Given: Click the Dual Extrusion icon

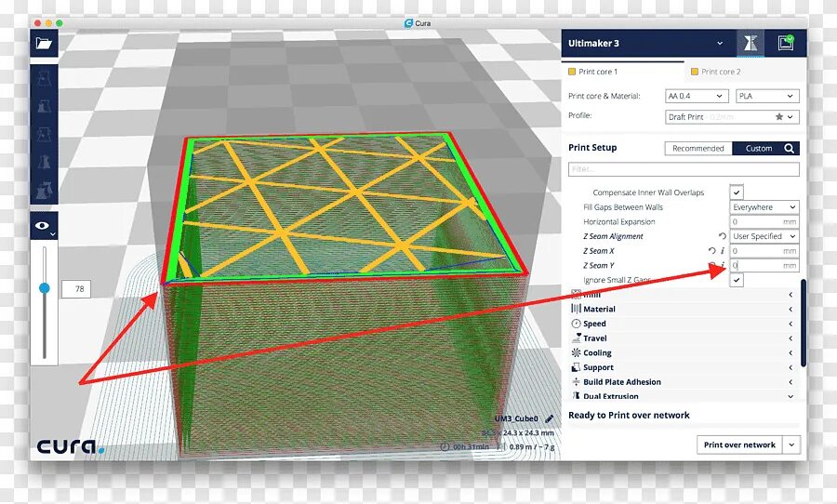Looking at the screenshot, I should 576,395.
